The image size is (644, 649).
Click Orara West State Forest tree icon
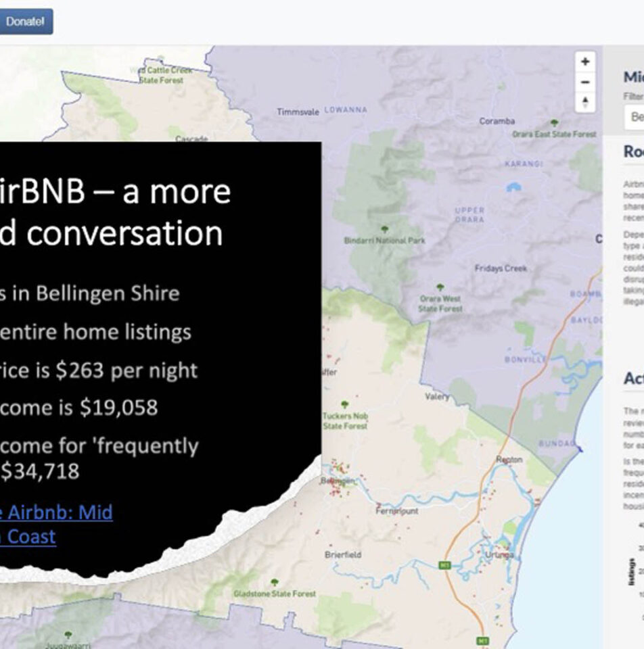[440, 287]
